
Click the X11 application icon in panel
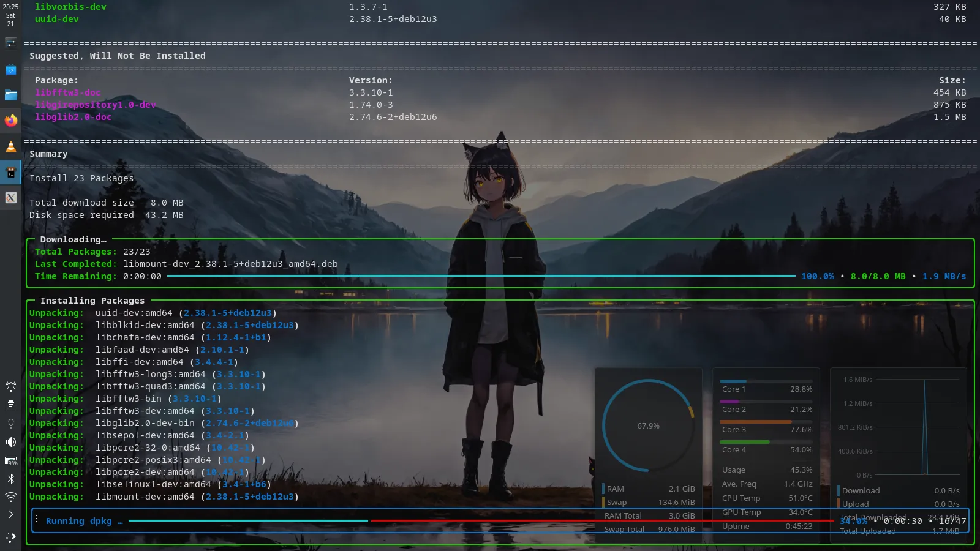[10, 198]
